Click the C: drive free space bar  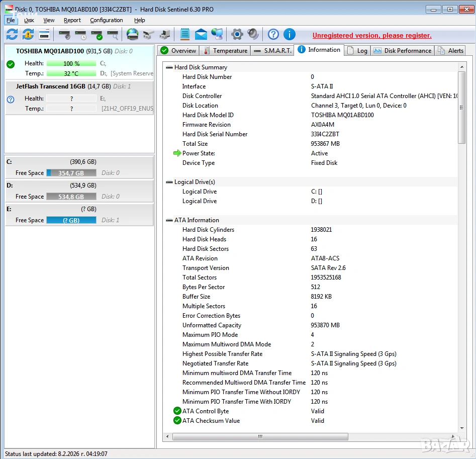71,173
